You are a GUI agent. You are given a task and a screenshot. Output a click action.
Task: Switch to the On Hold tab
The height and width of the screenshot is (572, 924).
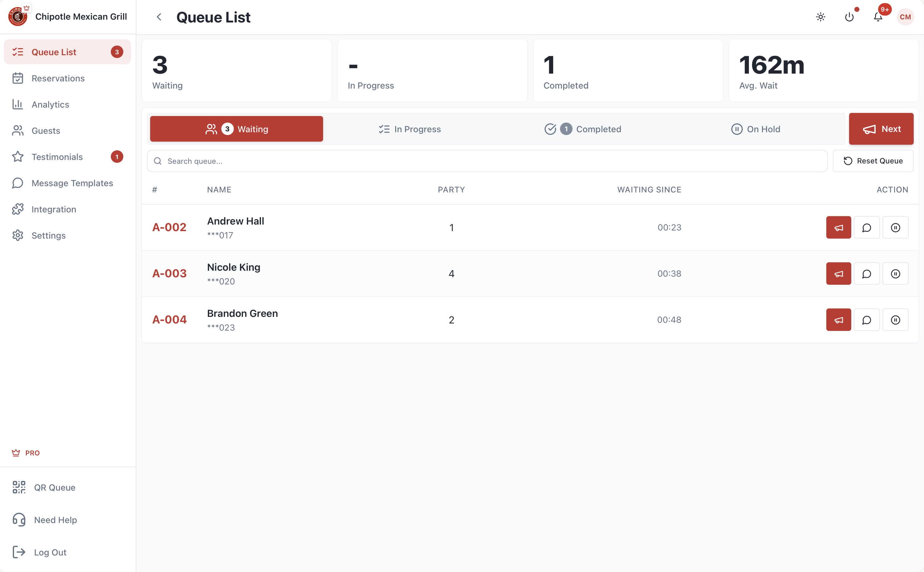pyautogui.click(x=755, y=129)
